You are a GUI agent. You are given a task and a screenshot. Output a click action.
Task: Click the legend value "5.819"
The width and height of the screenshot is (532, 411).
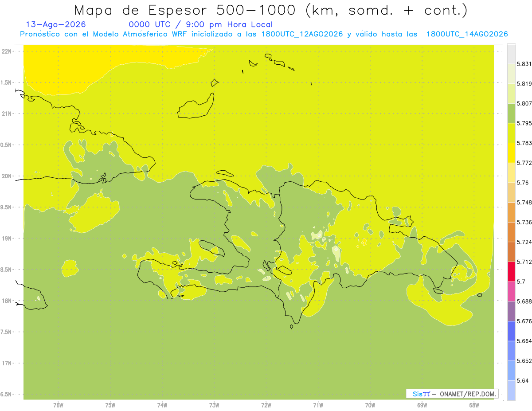524,84
